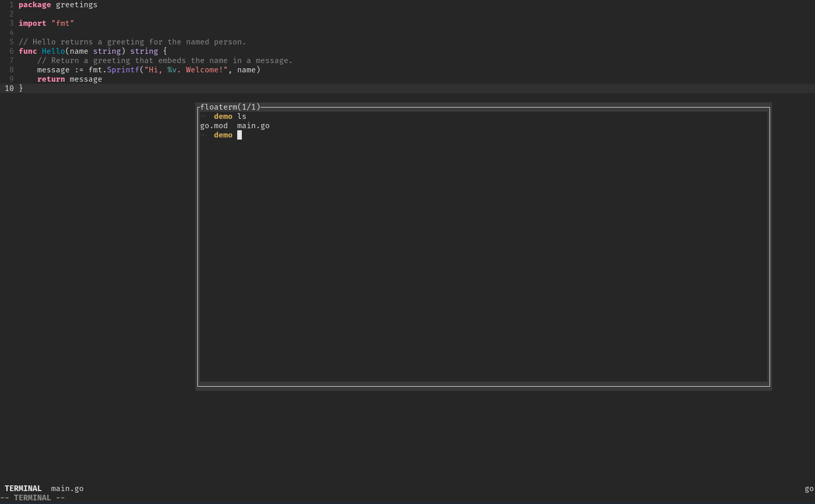Click the "demo" prompt beside the cursor block
Screen dimensions: 815x504
(x=223, y=135)
